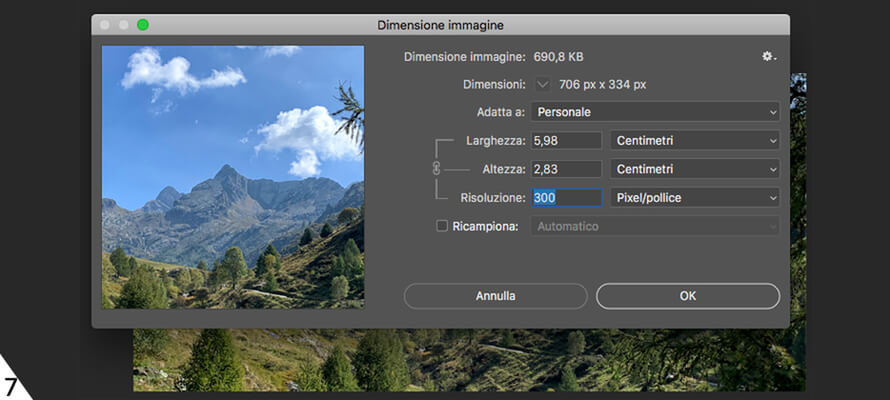
Task: Confirm with the OK button
Action: point(687,296)
